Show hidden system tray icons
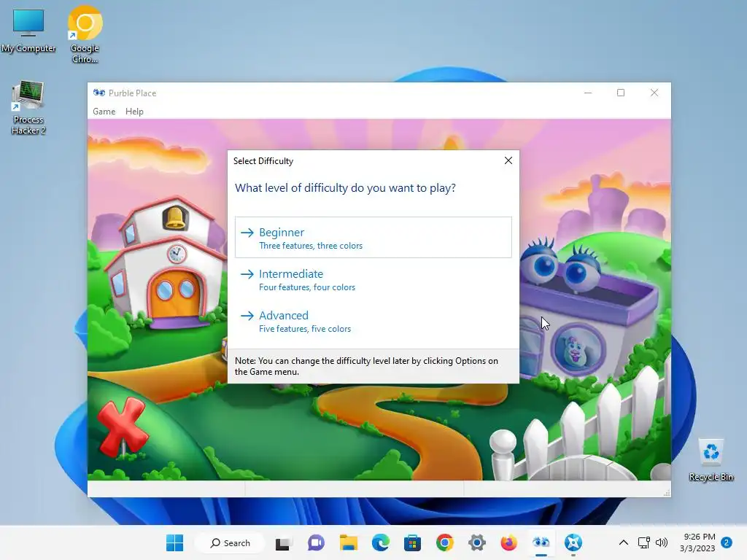 click(x=623, y=542)
